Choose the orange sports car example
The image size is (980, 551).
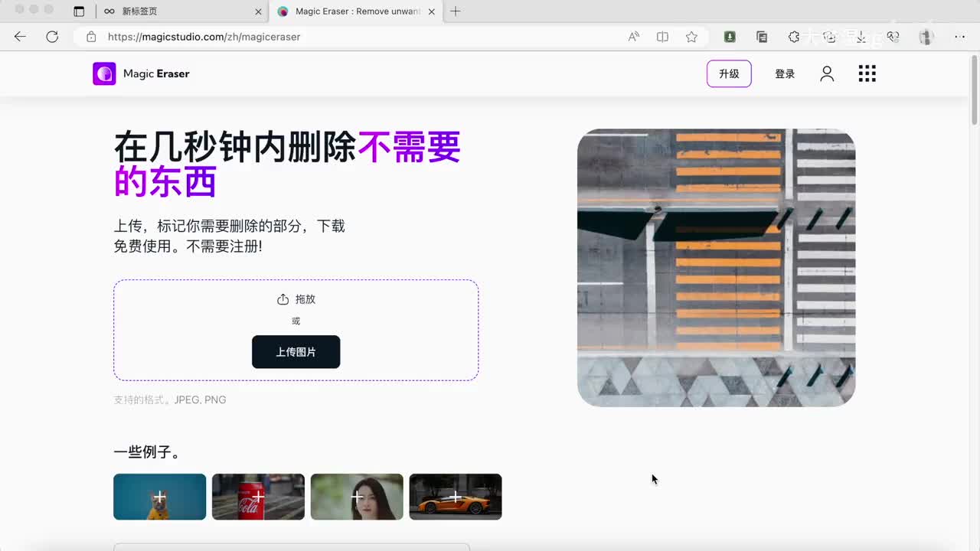pyautogui.click(x=456, y=497)
